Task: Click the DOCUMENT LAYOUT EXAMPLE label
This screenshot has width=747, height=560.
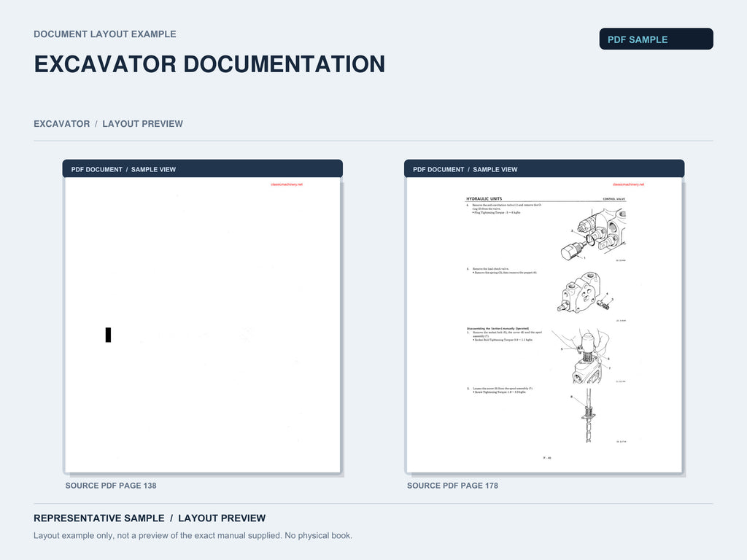Action: tap(105, 34)
